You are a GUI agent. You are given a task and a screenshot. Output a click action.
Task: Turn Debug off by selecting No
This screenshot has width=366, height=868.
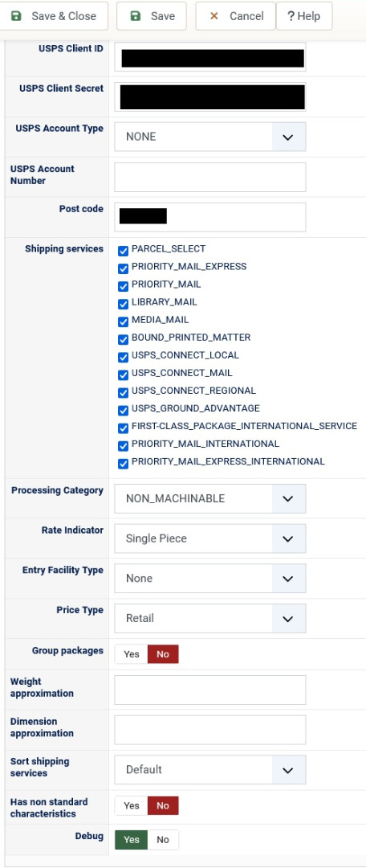(163, 840)
